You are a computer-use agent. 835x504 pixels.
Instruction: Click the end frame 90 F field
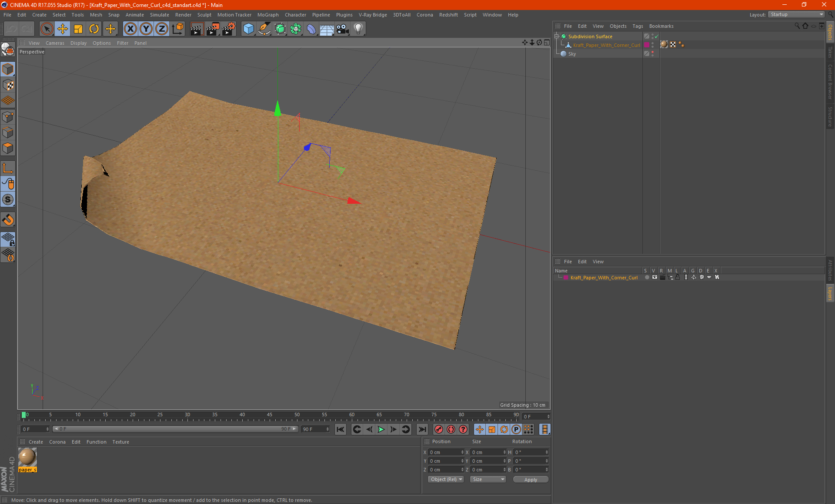tap(316, 429)
